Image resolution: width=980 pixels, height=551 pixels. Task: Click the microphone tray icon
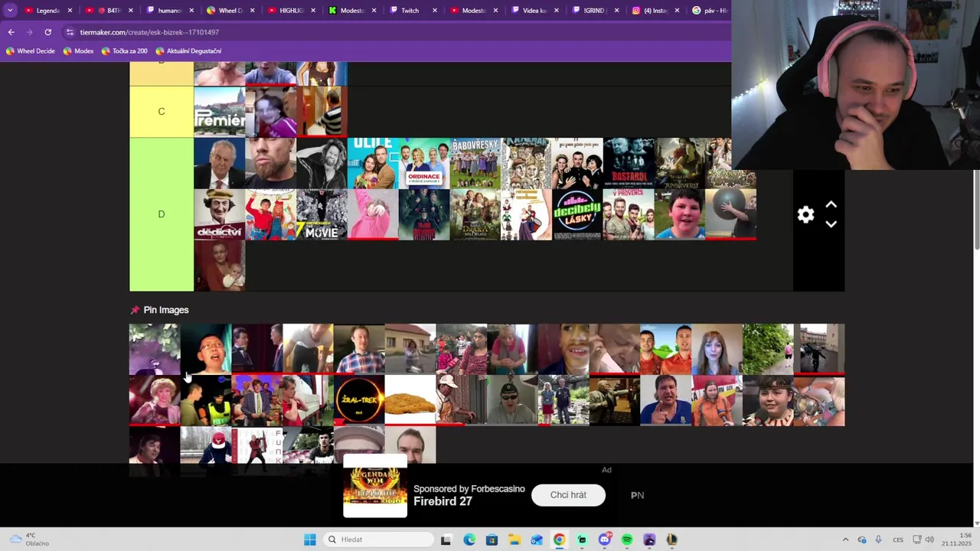pos(878,540)
